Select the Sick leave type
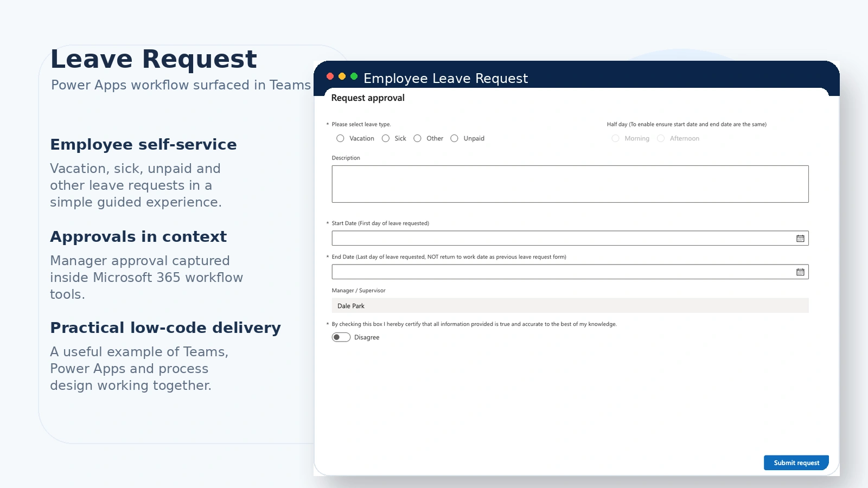868x488 pixels. point(386,138)
